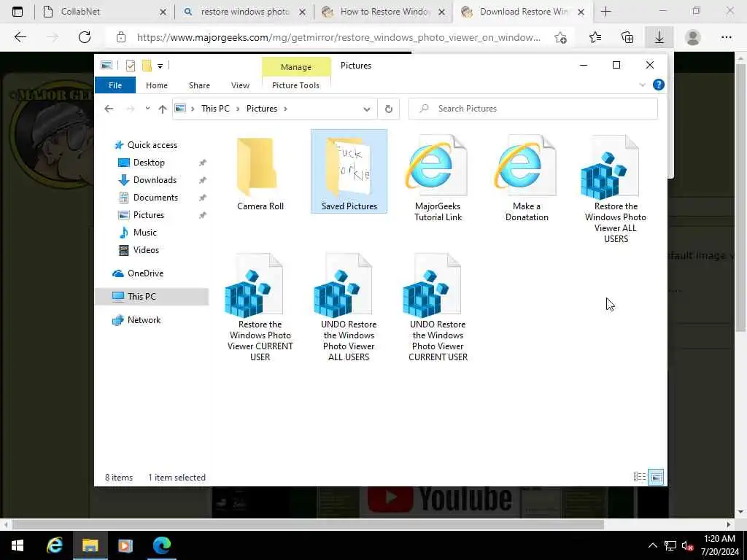The width and height of the screenshot is (747, 560).
Task: Select Restore the Windows Photo Viewer ALL USERS file
Action: pyautogui.click(x=615, y=189)
